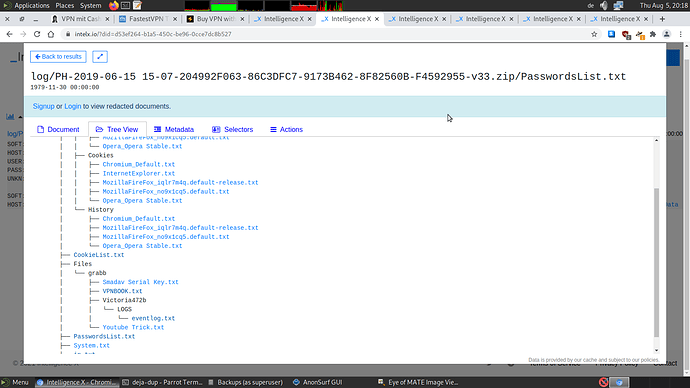Open Smadav Serial Key.txt file
The image size is (690, 388).
coord(140,282)
